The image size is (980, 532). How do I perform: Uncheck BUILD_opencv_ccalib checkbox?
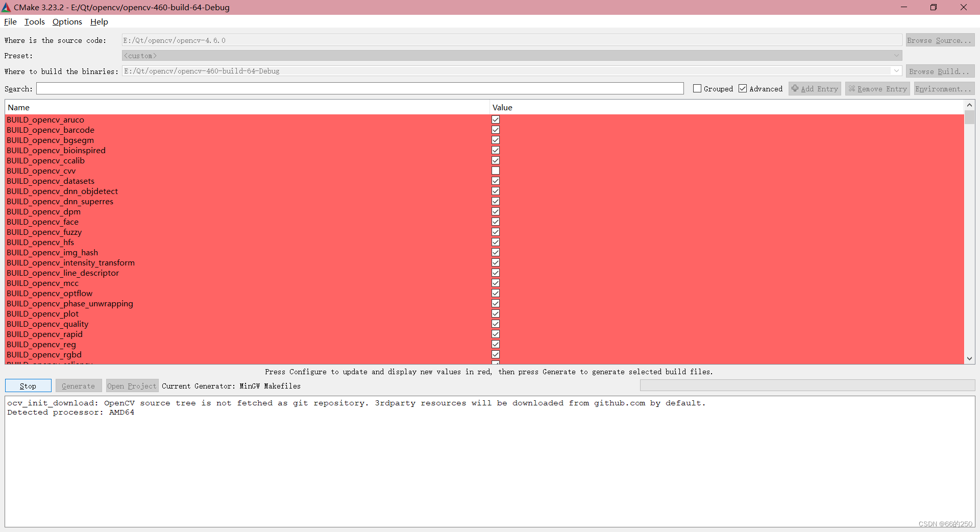pyautogui.click(x=496, y=160)
